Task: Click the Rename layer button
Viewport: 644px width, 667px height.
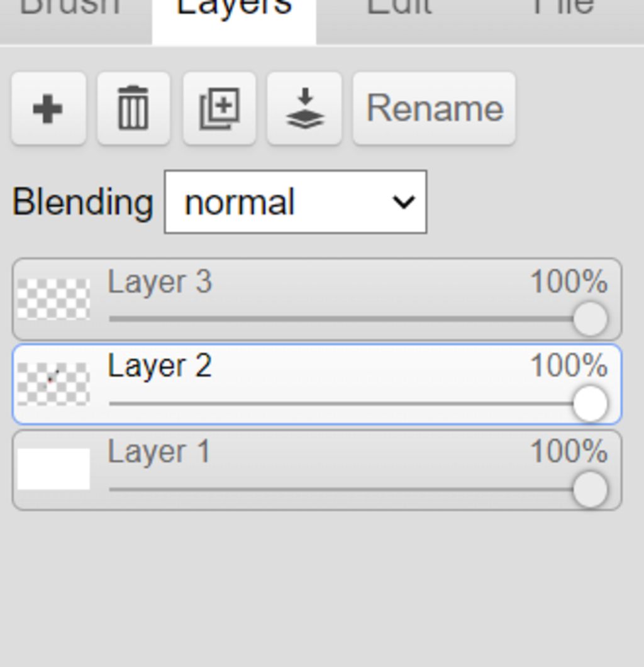Action: coord(434,109)
